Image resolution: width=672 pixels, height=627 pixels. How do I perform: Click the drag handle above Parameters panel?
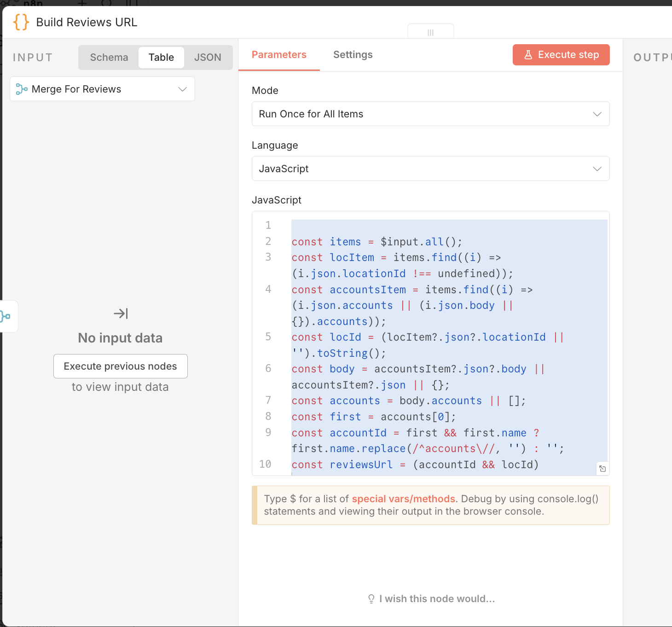click(430, 32)
